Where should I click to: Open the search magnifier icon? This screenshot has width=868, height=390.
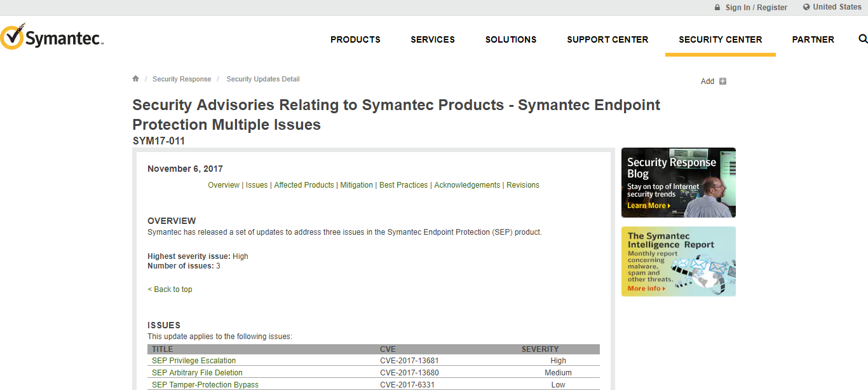(x=862, y=39)
